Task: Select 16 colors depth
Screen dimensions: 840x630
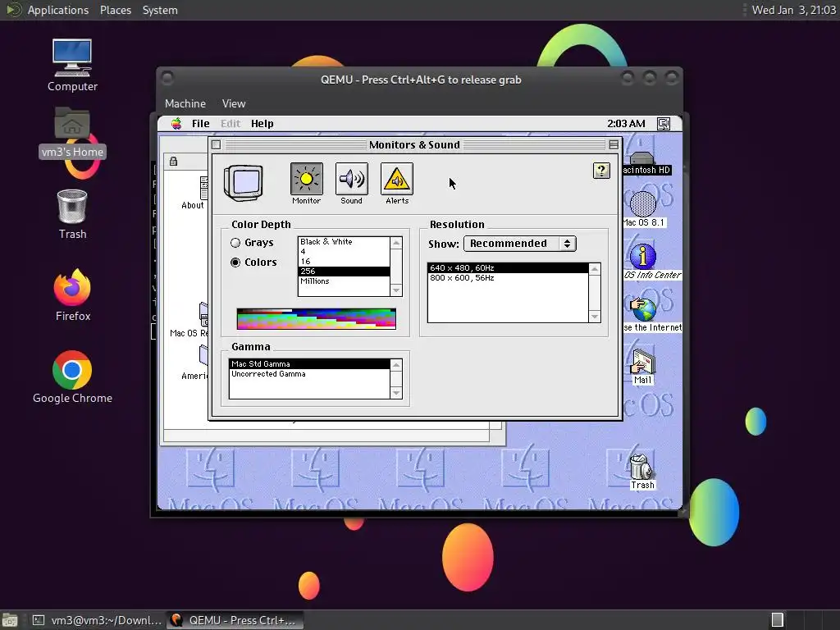Action: pos(344,262)
